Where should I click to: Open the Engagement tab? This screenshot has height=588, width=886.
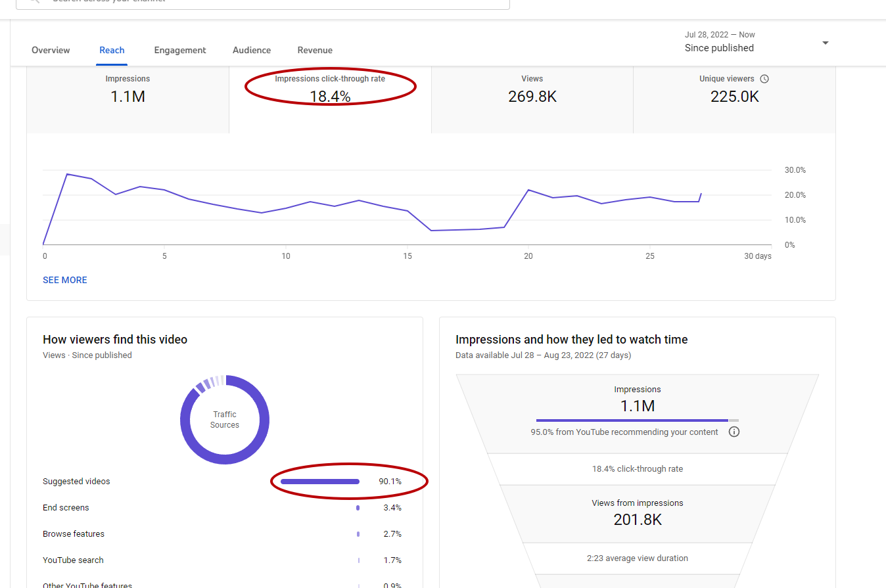(180, 50)
